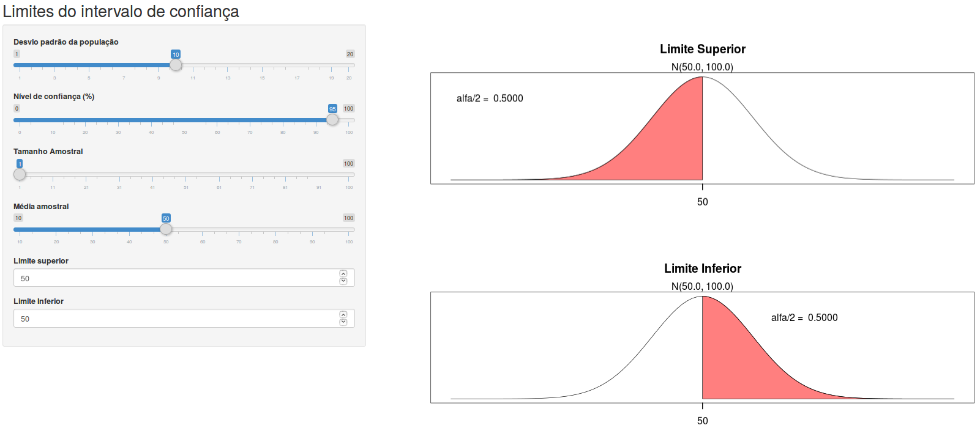Set Média amostral slider to 80 on track

coord(275,229)
